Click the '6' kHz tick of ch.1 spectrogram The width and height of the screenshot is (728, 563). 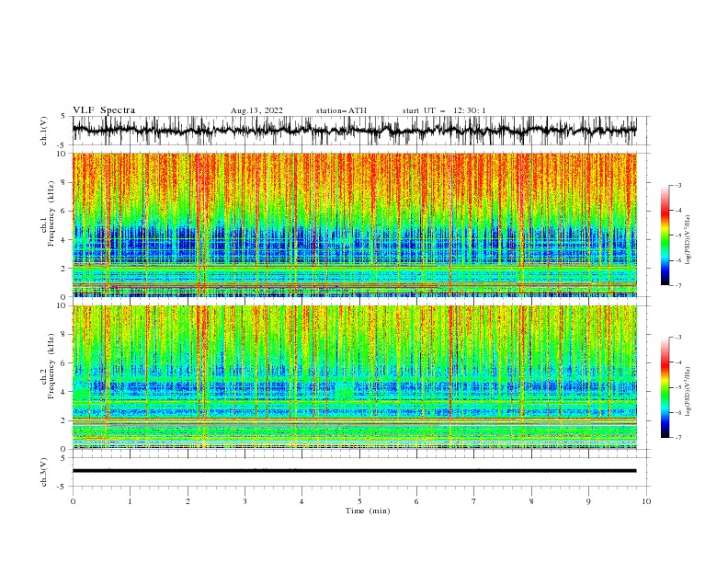tap(65, 211)
